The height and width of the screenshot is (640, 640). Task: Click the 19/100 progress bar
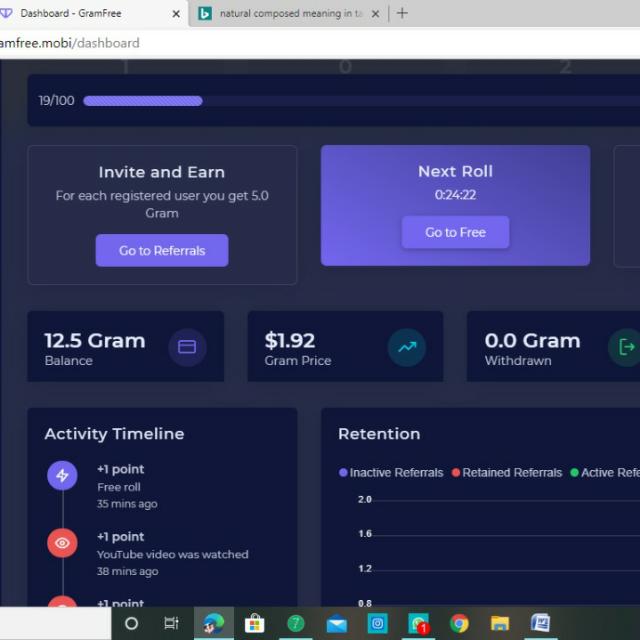362,101
